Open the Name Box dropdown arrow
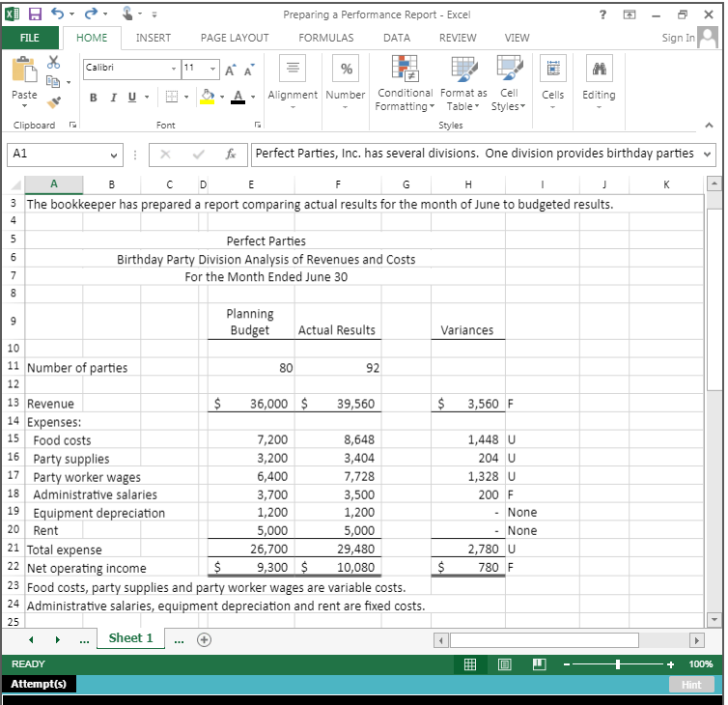Viewport: 728px width, 705px height. coord(114,155)
